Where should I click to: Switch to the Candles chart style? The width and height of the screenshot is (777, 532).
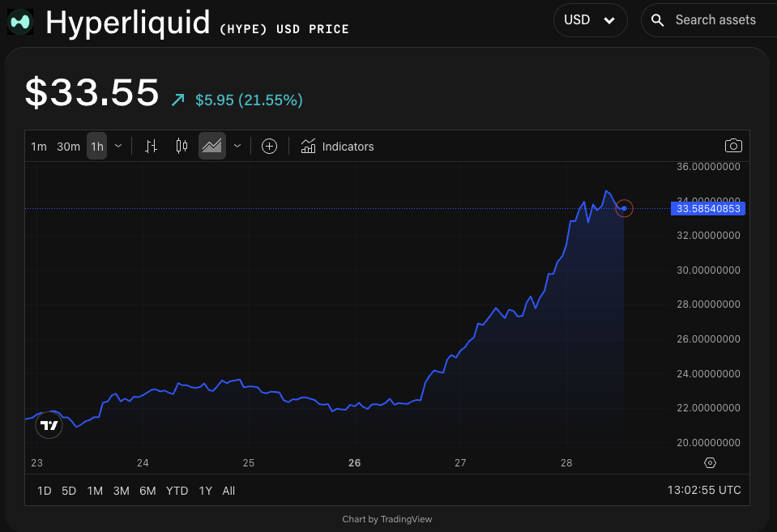(181, 147)
